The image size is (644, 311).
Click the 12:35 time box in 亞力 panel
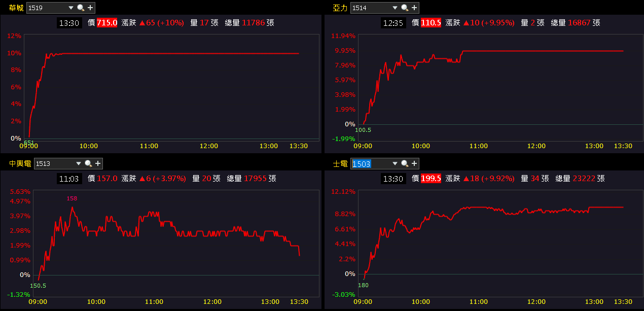coord(393,23)
